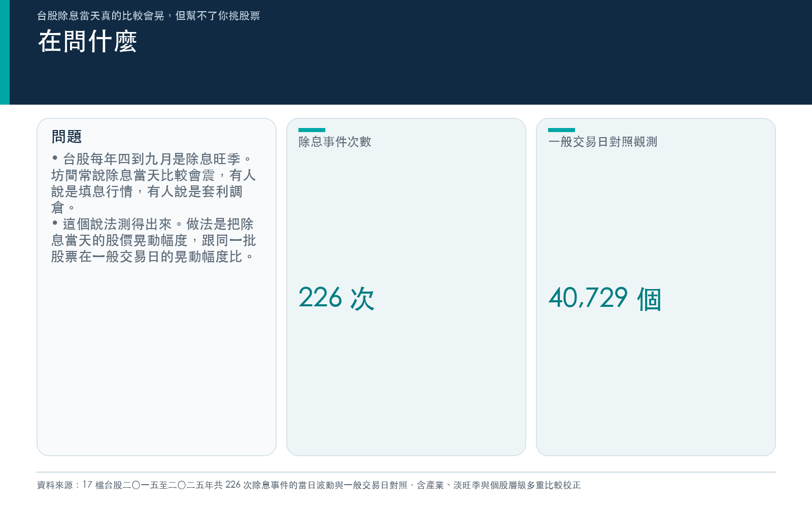The width and height of the screenshot is (812, 508).
Task: Select the bullet starting 這個說法測得出來
Action: (x=153, y=240)
